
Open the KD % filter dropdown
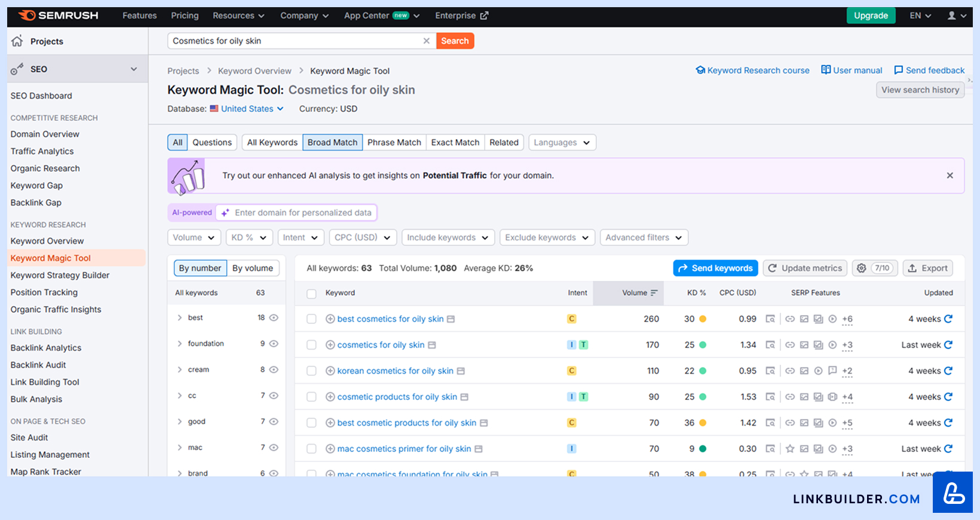pyautogui.click(x=249, y=237)
